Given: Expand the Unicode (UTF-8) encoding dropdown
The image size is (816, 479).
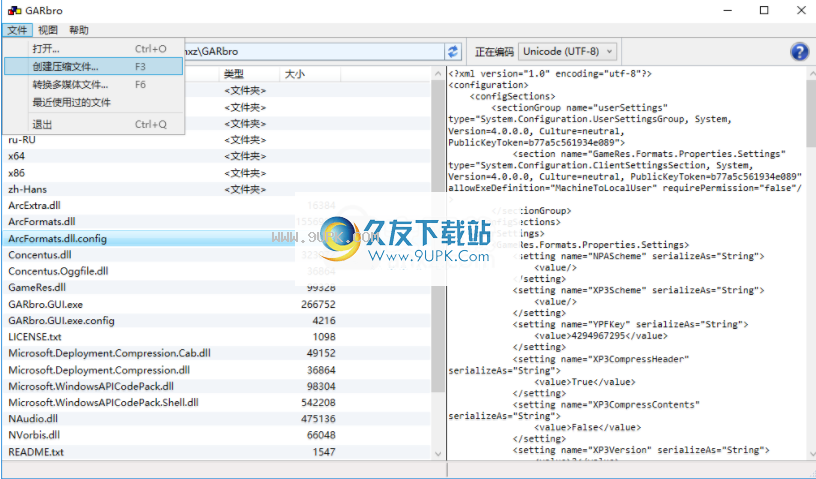Looking at the screenshot, I should pyautogui.click(x=568, y=52).
